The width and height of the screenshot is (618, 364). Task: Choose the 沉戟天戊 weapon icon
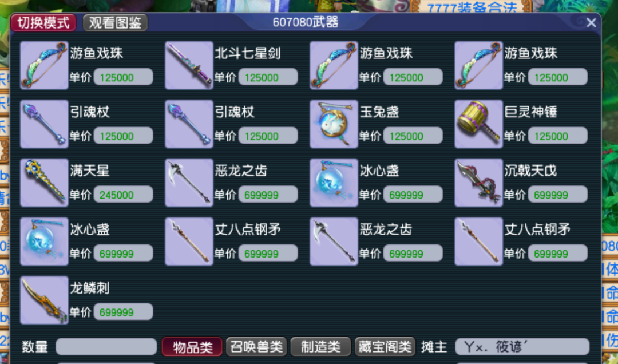pos(478,183)
